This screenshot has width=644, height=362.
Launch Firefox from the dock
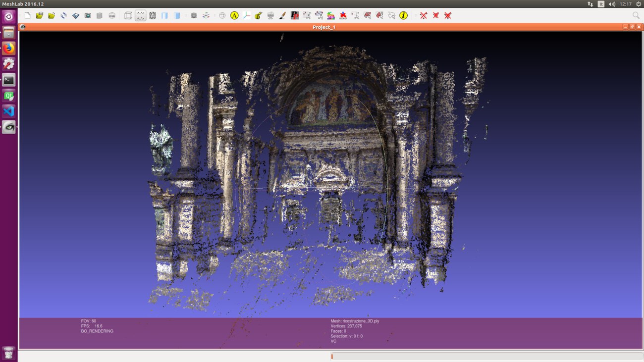8,49
